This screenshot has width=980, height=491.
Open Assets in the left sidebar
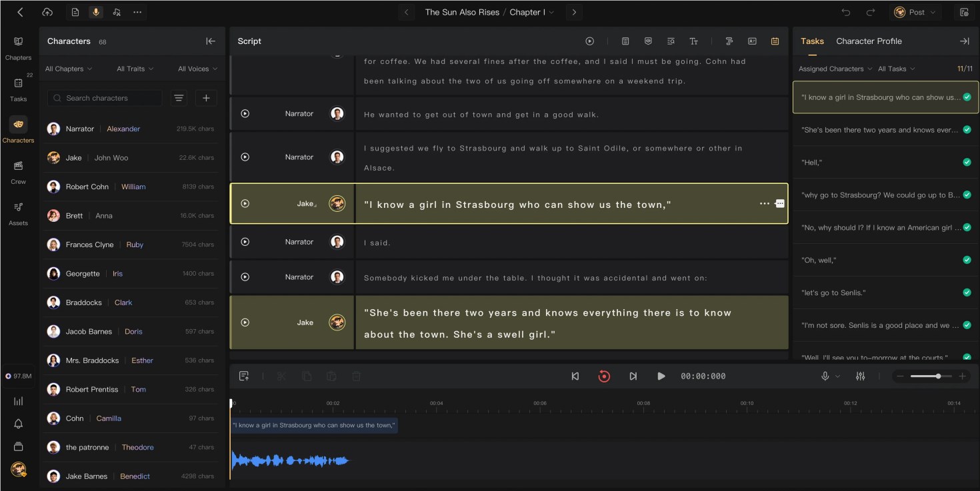click(19, 213)
